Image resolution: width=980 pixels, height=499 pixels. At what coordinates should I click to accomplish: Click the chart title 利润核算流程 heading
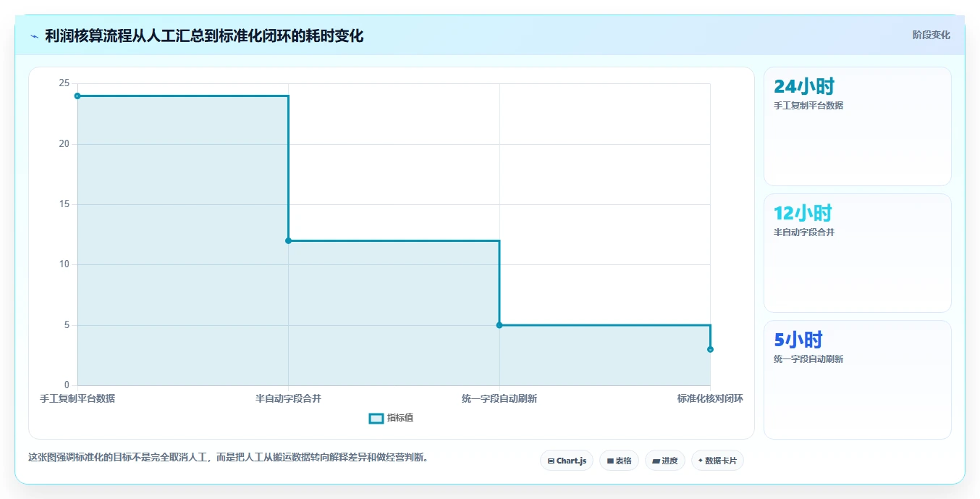pyautogui.click(x=204, y=35)
